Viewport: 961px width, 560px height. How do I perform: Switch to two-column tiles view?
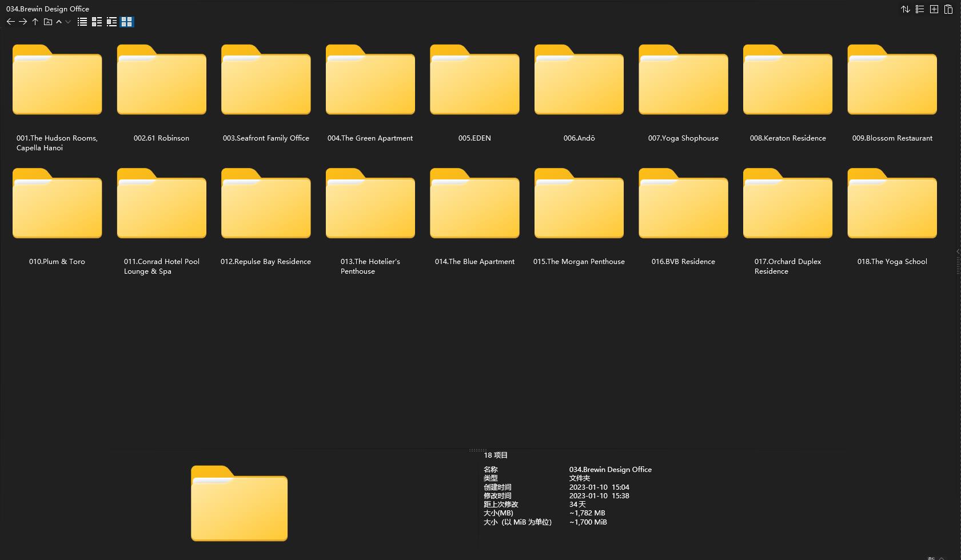[97, 22]
